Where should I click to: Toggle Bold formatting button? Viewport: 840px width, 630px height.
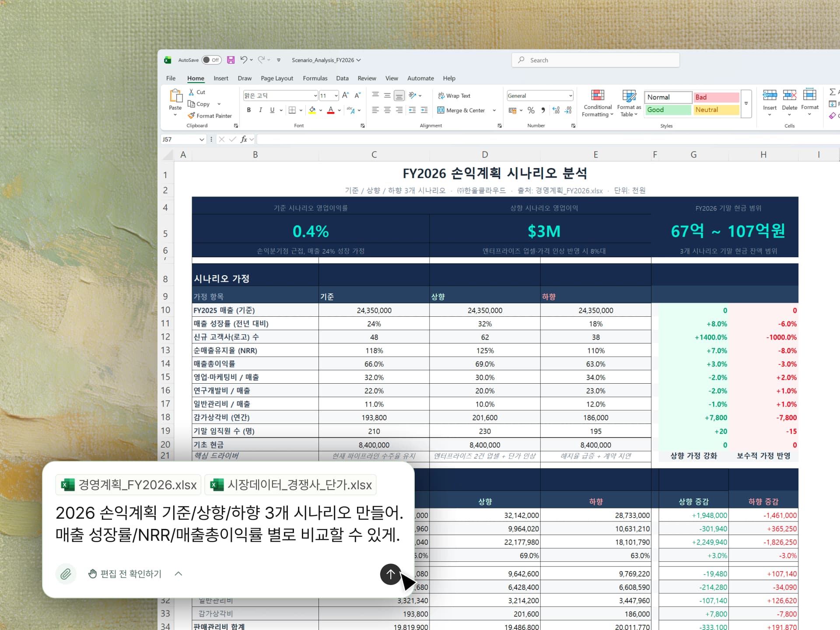click(248, 110)
